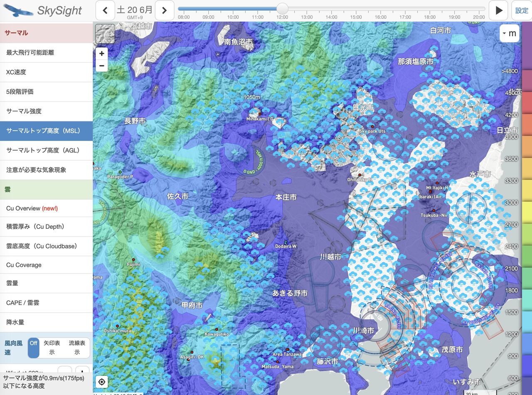532x395 pixels.
Task: Click the 1050m elevation label
Action: pyautogui.click(x=252, y=97)
